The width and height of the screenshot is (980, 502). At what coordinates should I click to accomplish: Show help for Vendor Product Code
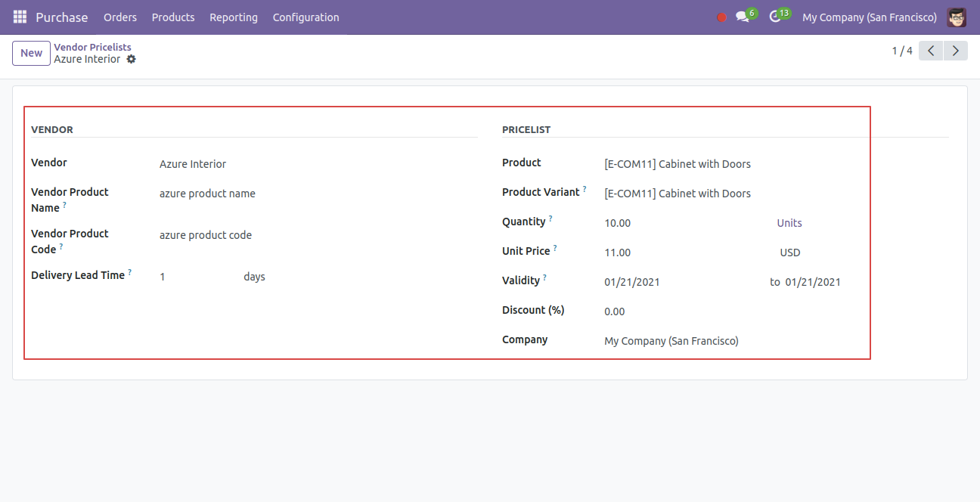(x=61, y=246)
